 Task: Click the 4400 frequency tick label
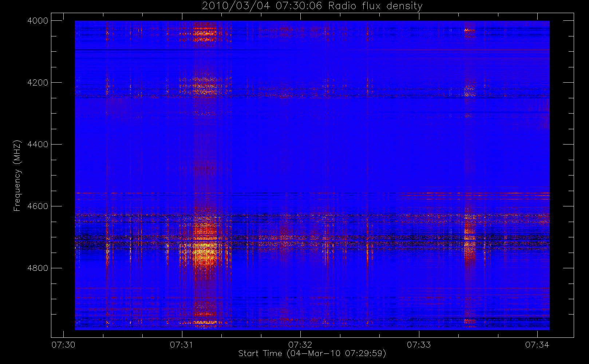point(38,145)
